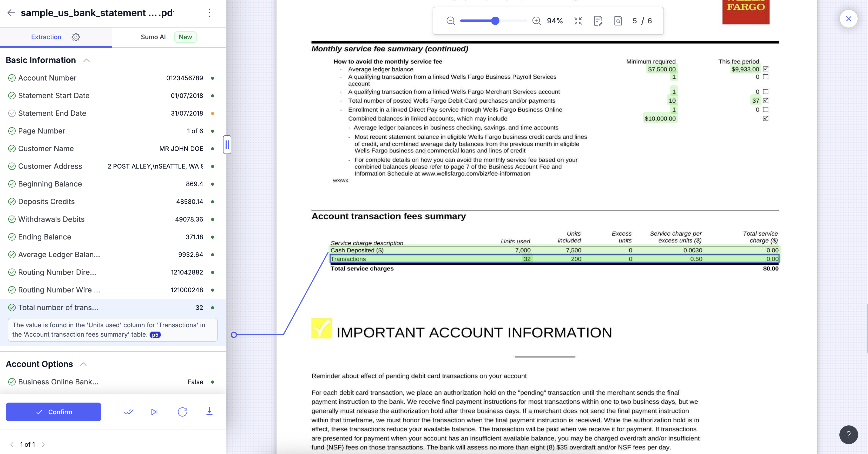This screenshot has width=868, height=454.
Task: Click the zoom in magnifier icon
Action: coord(536,21)
